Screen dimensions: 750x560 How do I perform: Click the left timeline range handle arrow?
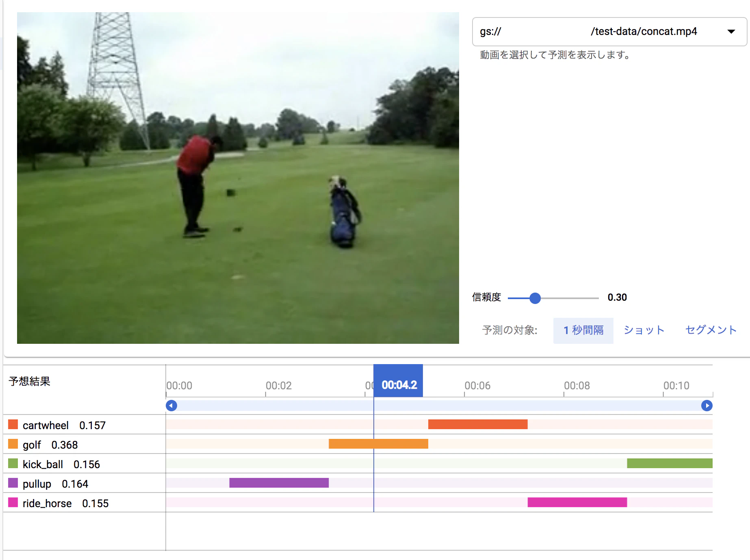coord(171,406)
